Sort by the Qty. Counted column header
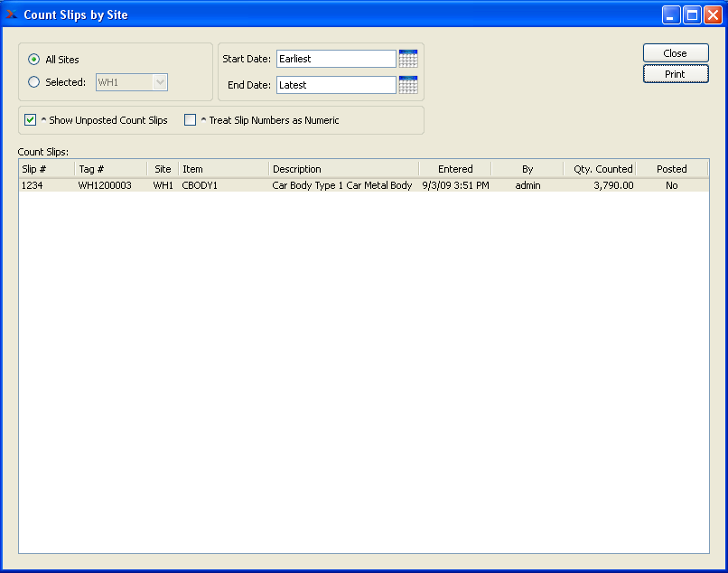Image resolution: width=728 pixels, height=573 pixels. [x=600, y=169]
